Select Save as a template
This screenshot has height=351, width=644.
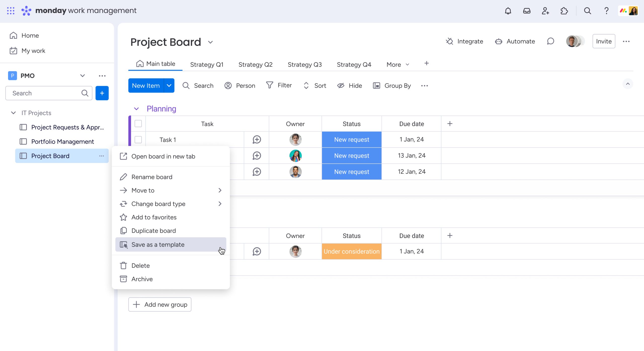click(171, 244)
